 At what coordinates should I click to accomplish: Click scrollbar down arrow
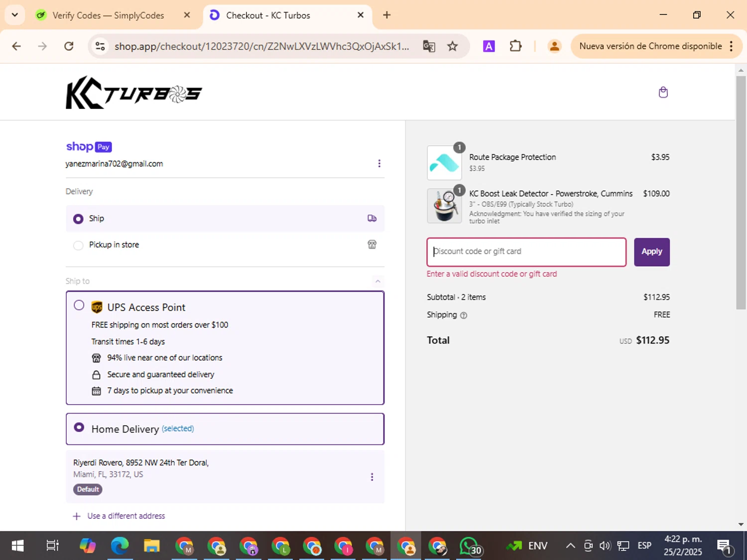pos(741,524)
